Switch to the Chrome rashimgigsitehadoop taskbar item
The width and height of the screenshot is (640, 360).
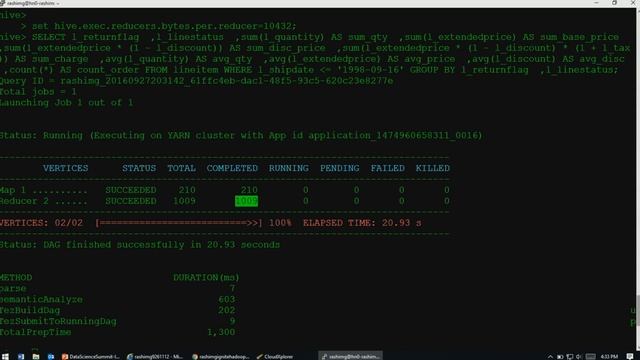click(x=221, y=356)
